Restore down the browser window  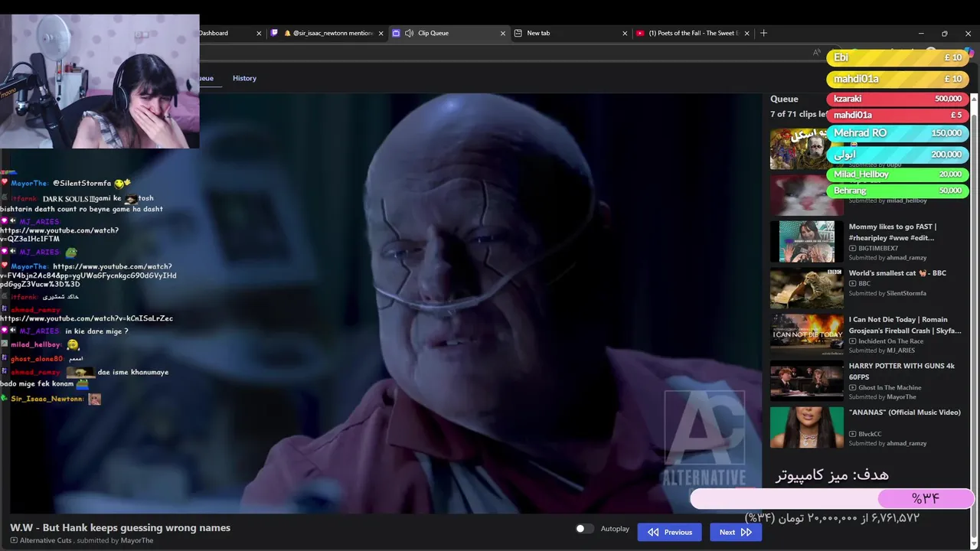pyautogui.click(x=944, y=33)
